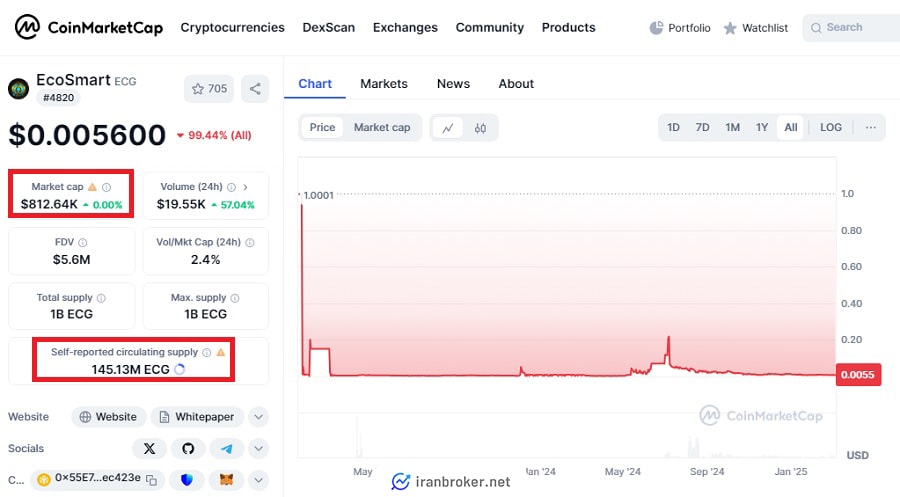Click the CoinMarketCap logo

pos(89,27)
